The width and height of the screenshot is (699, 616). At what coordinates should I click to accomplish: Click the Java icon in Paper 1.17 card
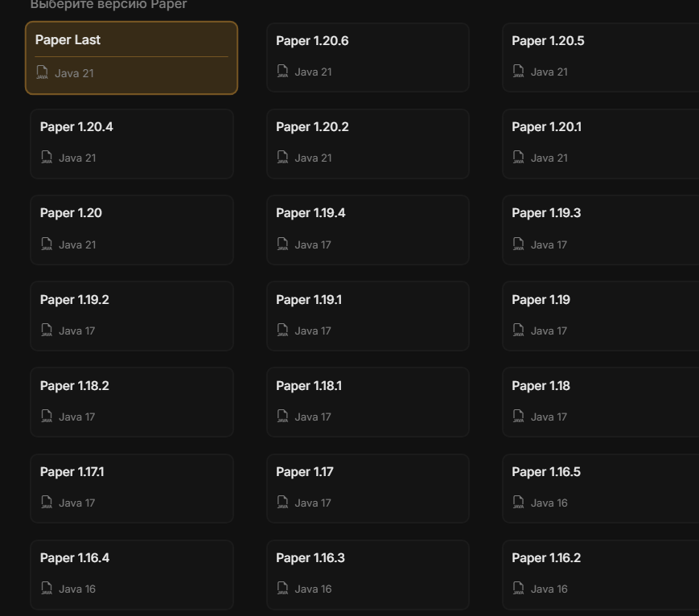point(282,502)
